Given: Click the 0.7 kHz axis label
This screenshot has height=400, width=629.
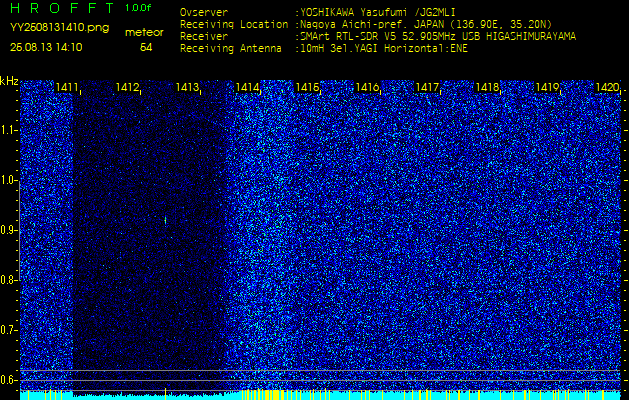Looking at the screenshot, I should (7, 330).
